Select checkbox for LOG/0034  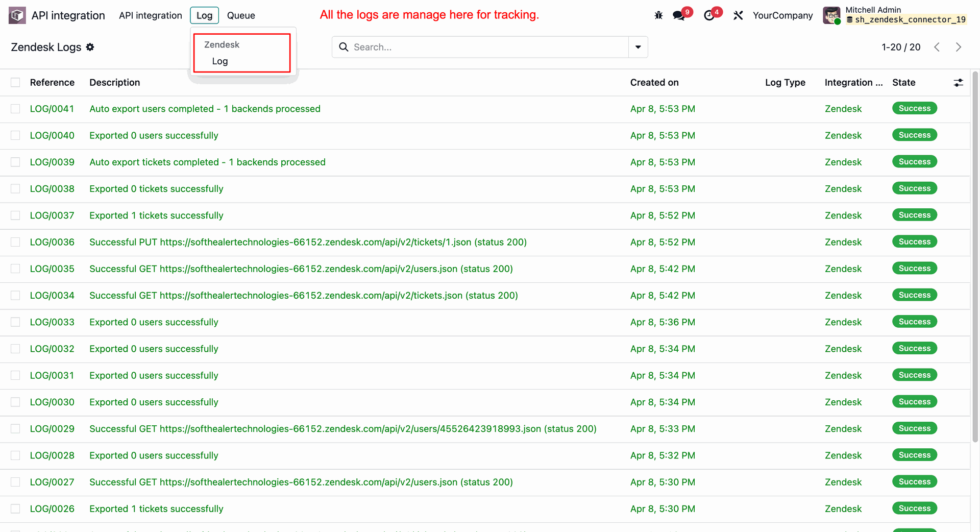(15, 296)
